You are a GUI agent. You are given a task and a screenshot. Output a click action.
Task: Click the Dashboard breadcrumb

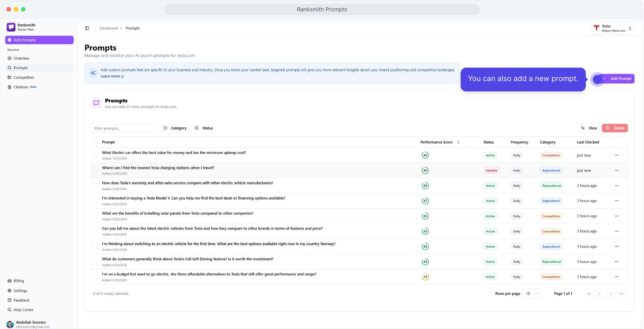click(x=108, y=28)
